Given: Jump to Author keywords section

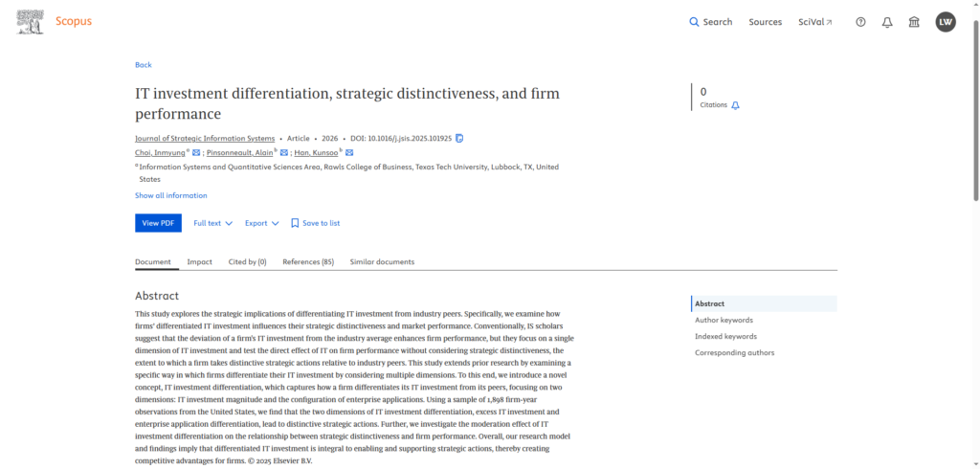Looking at the screenshot, I should coord(724,321).
